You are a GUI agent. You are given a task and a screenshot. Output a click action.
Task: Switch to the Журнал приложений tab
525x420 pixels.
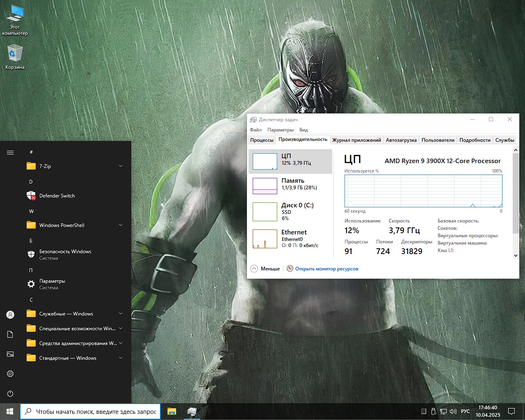coord(356,140)
